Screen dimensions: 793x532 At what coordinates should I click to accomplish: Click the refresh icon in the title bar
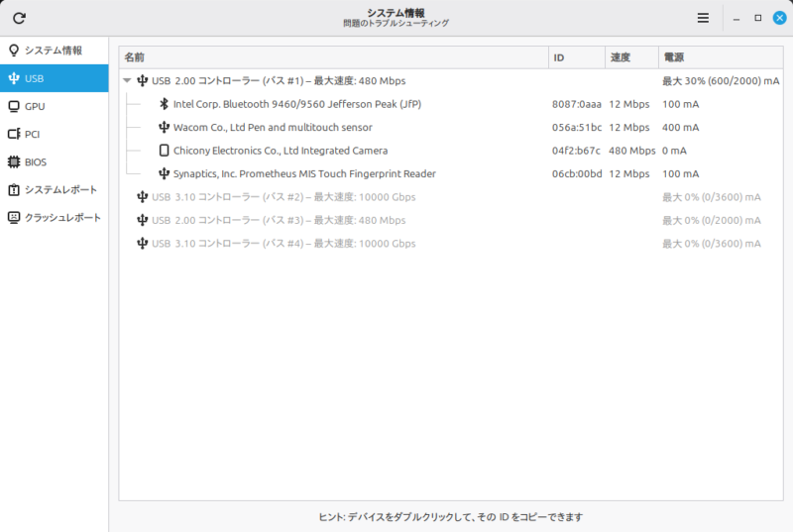pyautogui.click(x=19, y=18)
